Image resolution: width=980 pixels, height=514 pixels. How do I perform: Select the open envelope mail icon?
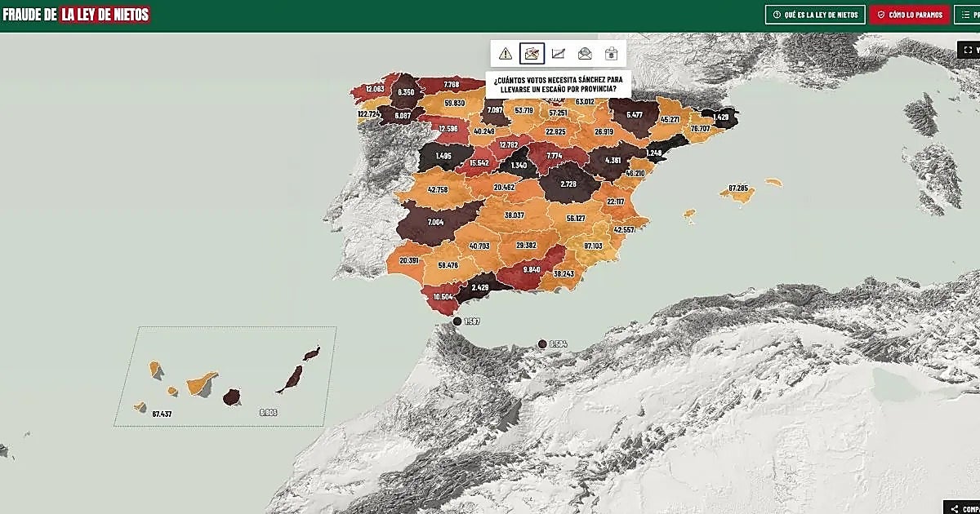(585, 54)
